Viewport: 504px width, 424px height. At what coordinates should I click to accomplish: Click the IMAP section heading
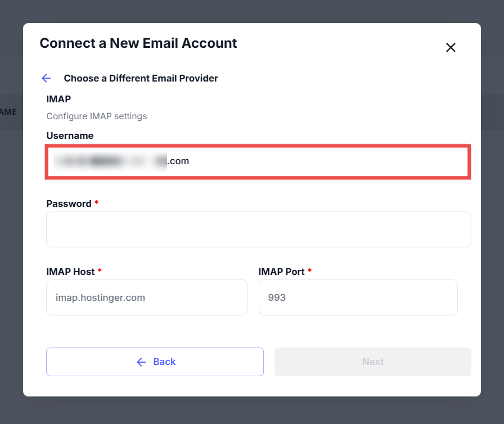58,99
